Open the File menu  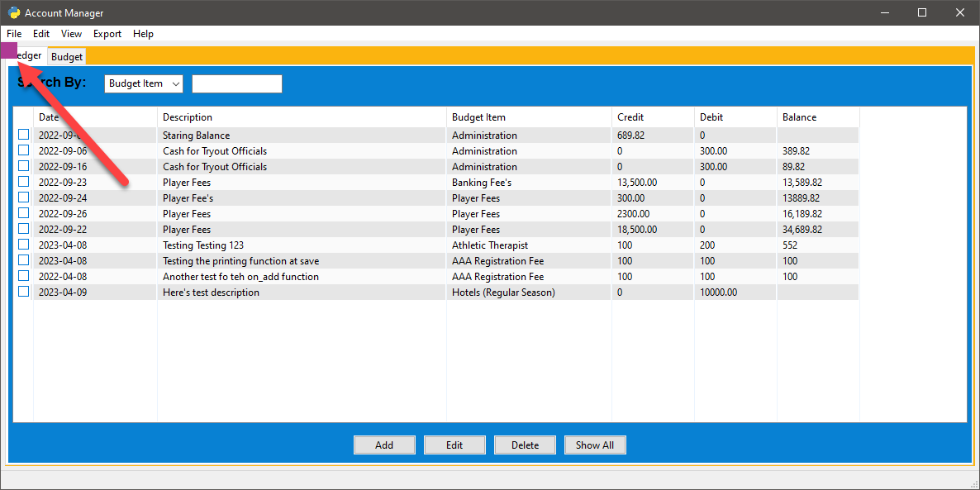tap(14, 34)
